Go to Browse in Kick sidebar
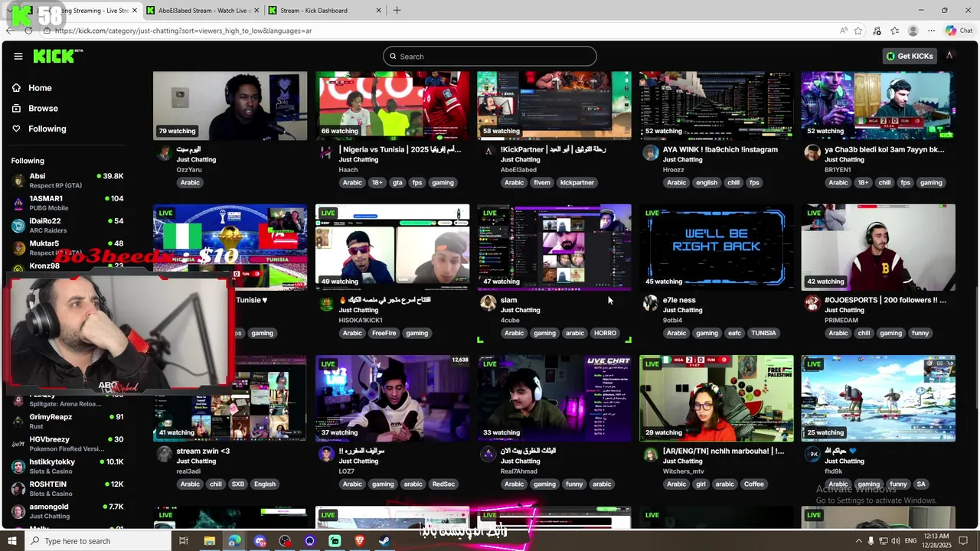This screenshot has height=551, width=980. point(43,109)
